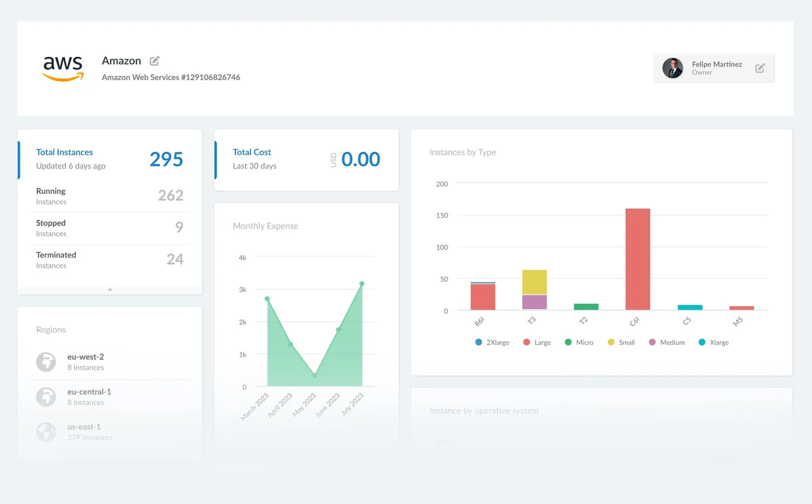Select the Total Cost card
812x504 pixels.
point(306,160)
